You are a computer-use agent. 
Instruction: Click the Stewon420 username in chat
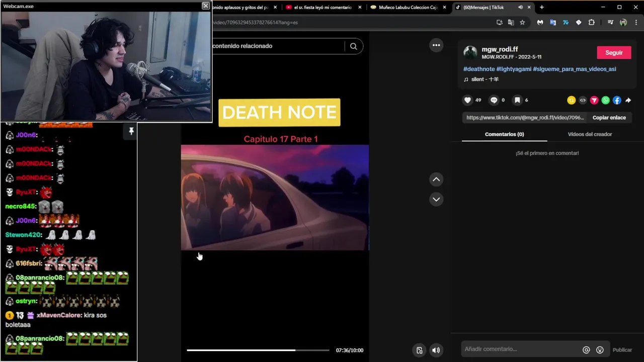pyautogui.click(x=23, y=235)
